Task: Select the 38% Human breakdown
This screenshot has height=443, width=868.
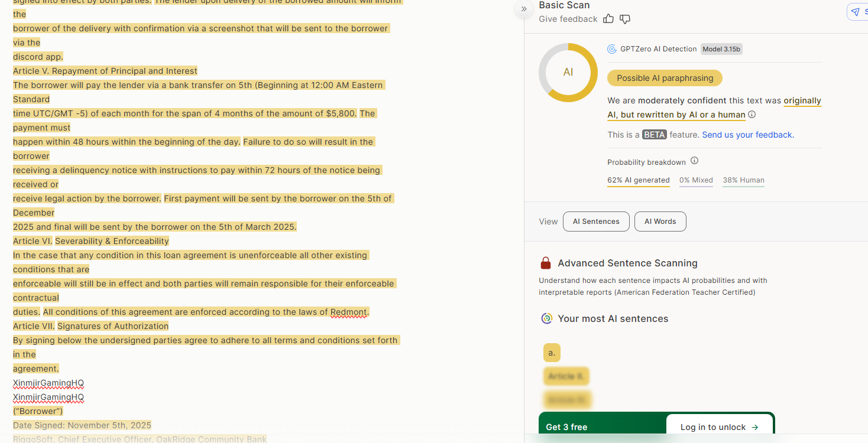Action: point(743,180)
